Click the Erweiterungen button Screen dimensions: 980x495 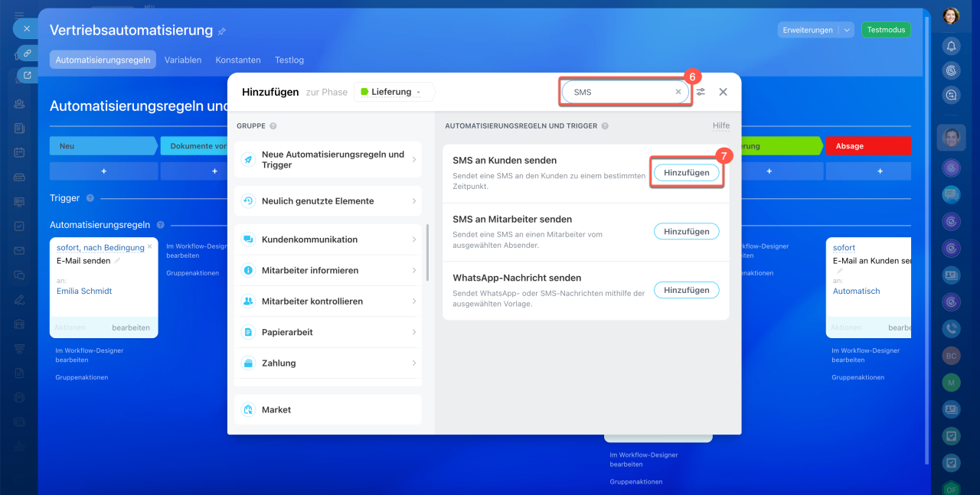coord(808,30)
